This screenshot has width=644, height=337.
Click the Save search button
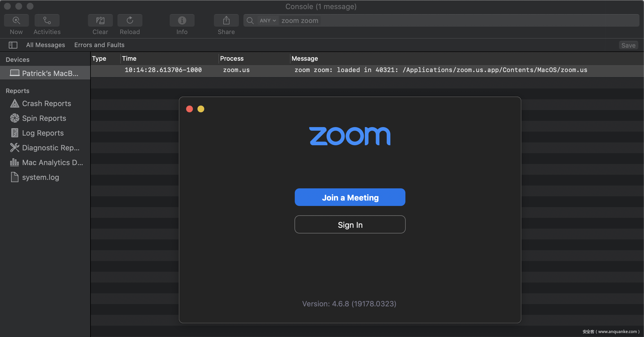tap(628, 45)
